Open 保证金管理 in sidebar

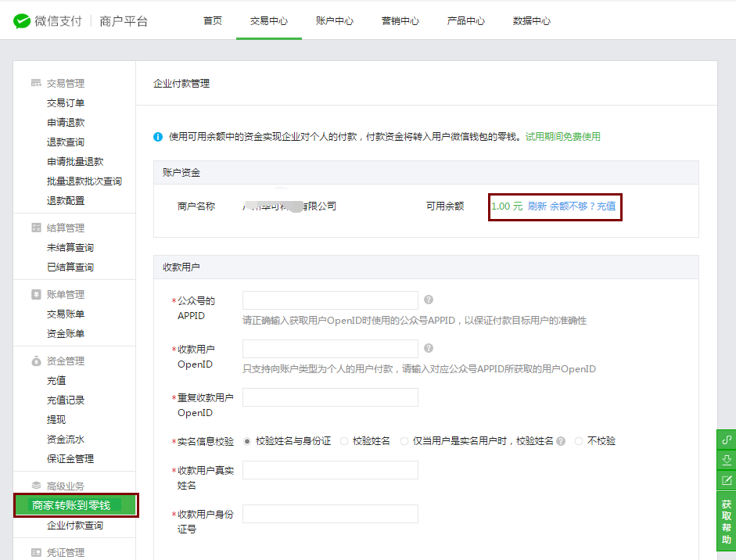[70, 459]
